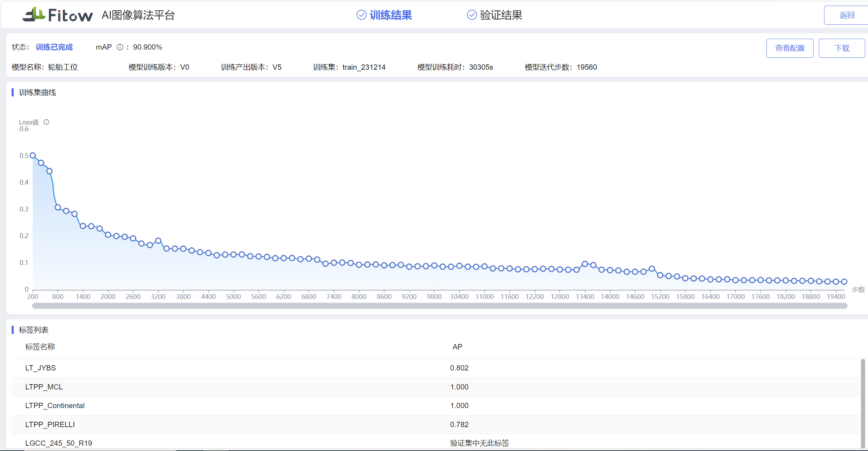This screenshot has height=451, width=868.
Task: Open 查看配置 to view configuration
Action: pos(790,48)
